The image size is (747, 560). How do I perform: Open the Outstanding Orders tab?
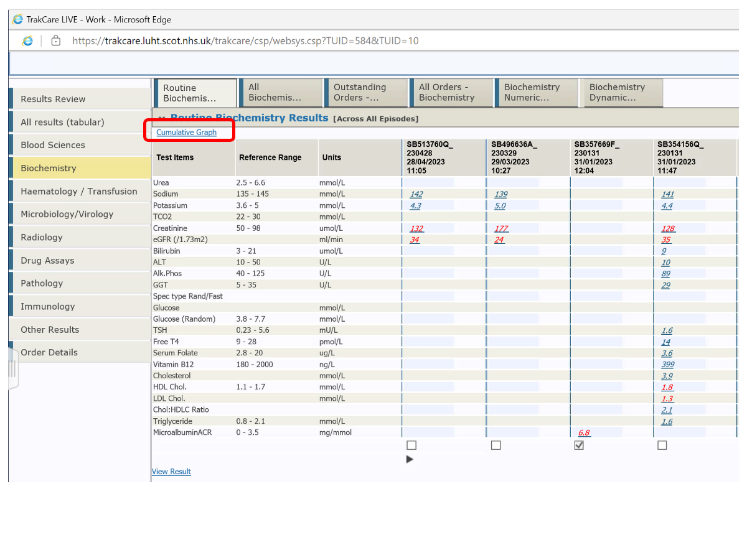365,93
